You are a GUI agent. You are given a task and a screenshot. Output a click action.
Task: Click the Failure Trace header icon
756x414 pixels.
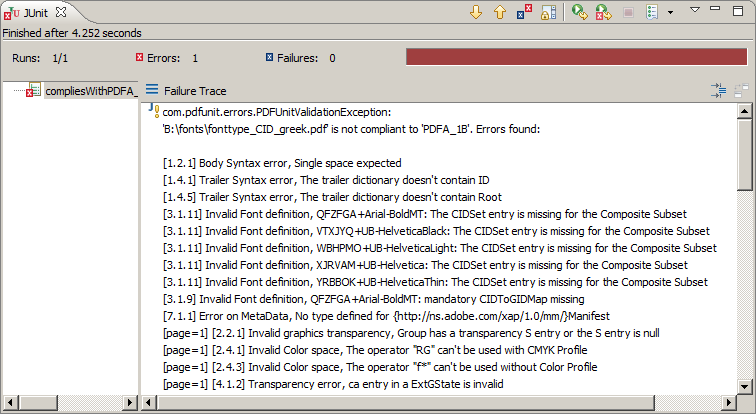[152, 90]
